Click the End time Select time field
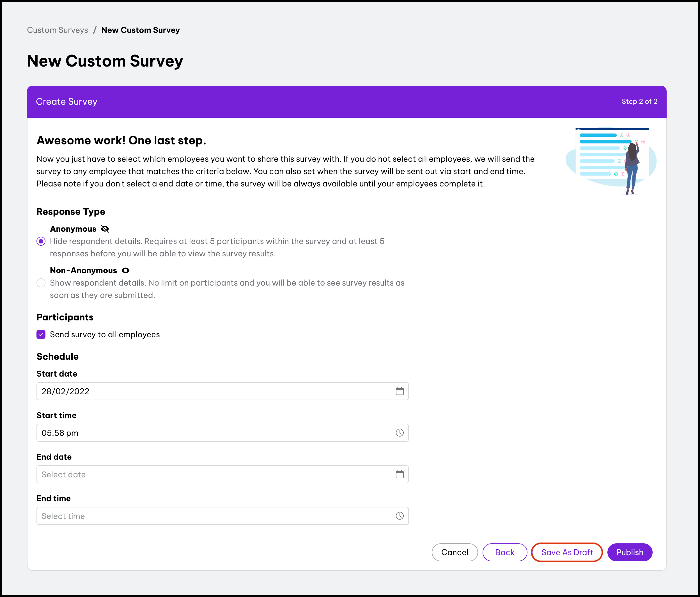 [216, 516]
